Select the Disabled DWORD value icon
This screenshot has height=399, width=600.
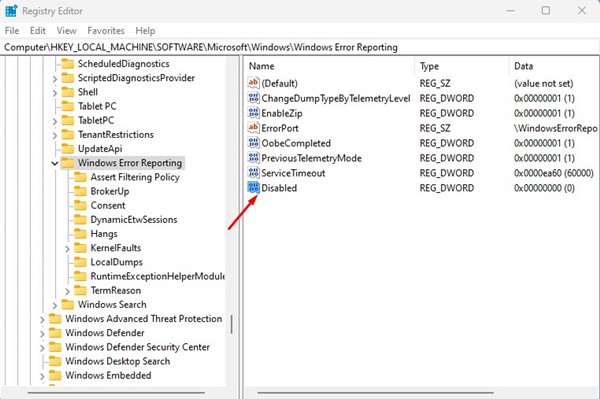tap(253, 188)
